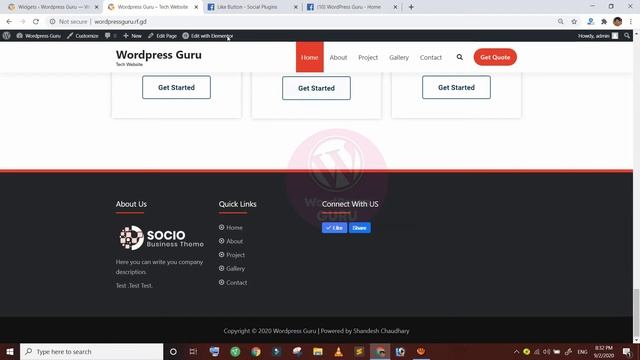Click Edit with Elementor
Screen dimensions: 640x360
(207, 36)
